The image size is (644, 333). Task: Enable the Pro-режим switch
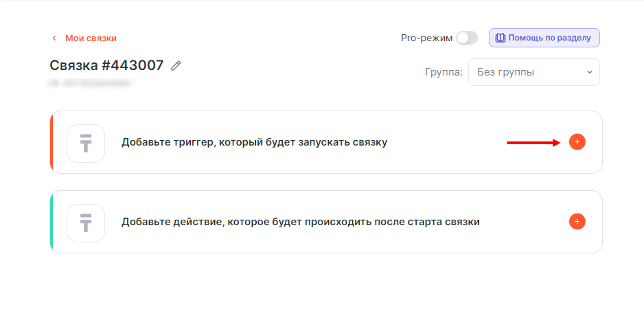pos(467,38)
